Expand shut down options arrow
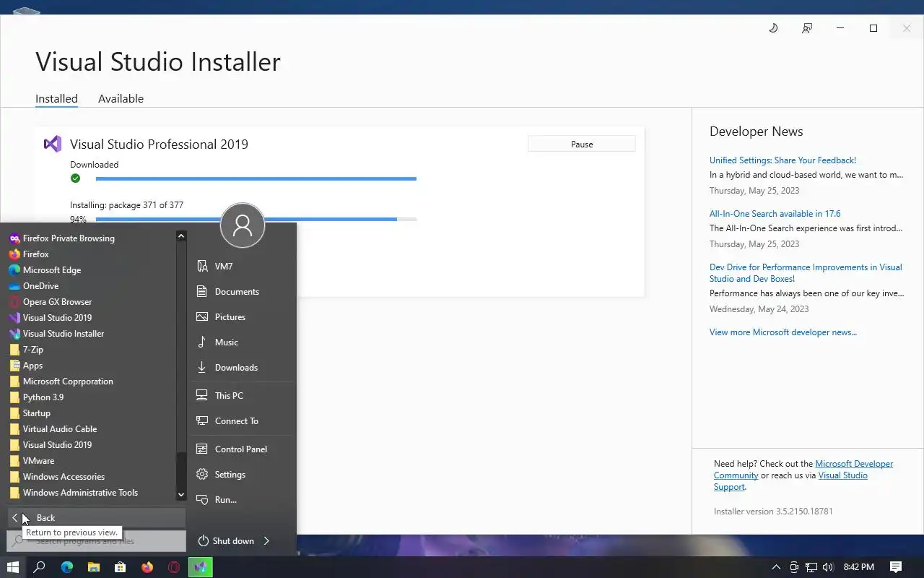 (x=266, y=541)
